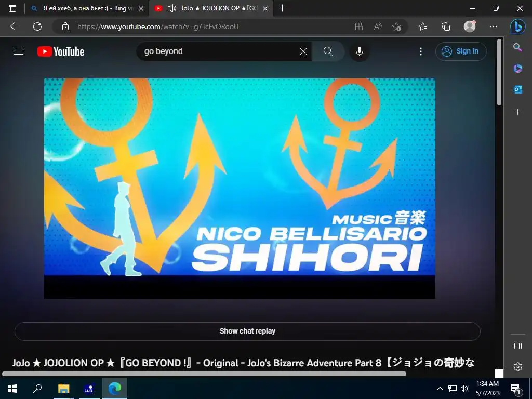This screenshot has height=399, width=532.
Task: Open the Windows Start menu
Action: coord(12,389)
